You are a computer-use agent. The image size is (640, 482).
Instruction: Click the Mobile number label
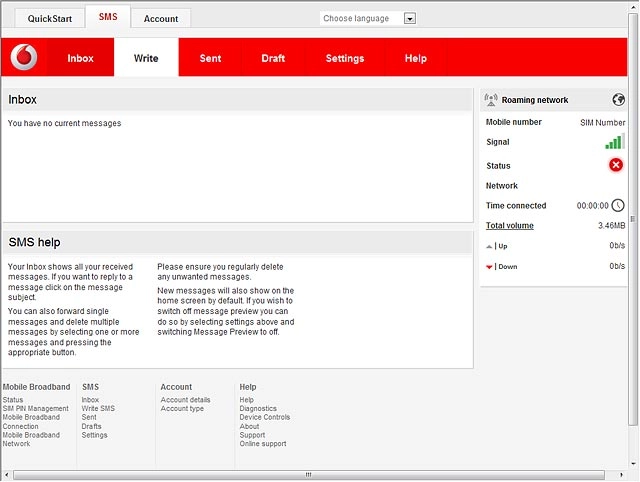pyautogui.click(x=513, y=122)
